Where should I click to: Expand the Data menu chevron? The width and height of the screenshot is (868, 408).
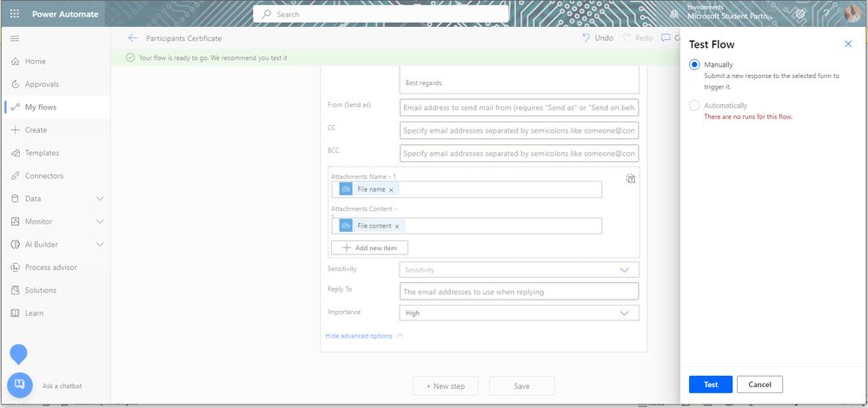coord(100,199)
